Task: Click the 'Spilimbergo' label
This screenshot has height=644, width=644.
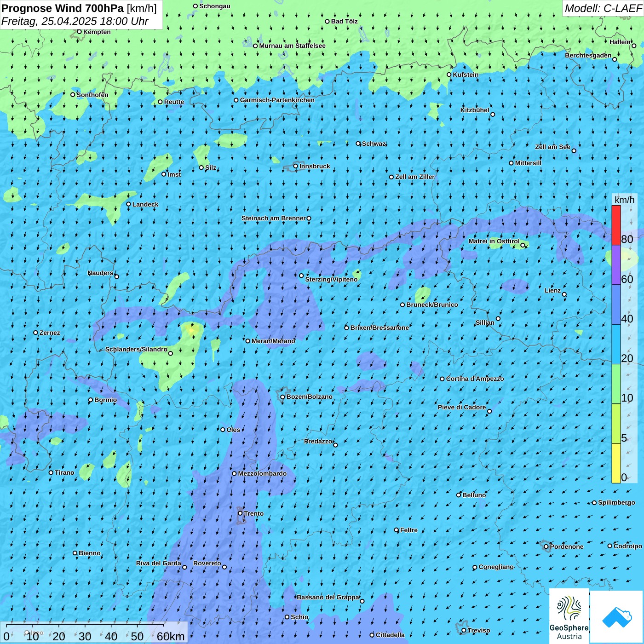Action: pos(616,502)
